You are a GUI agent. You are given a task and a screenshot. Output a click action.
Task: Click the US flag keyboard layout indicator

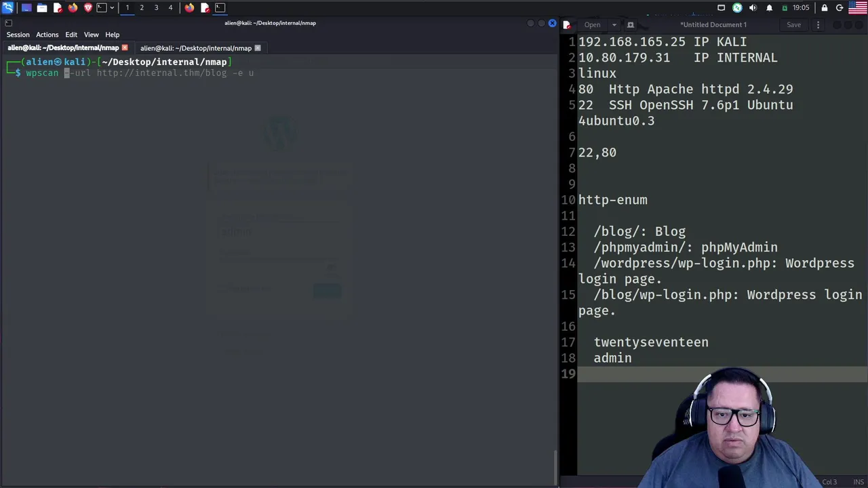click(858, 7)
